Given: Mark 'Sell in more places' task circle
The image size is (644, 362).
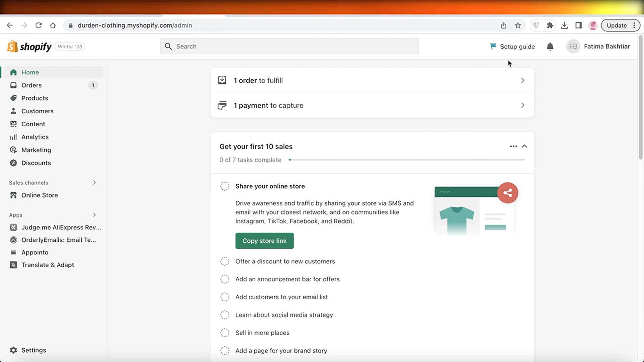Looking at the screenshot, I should coord(225,333).
